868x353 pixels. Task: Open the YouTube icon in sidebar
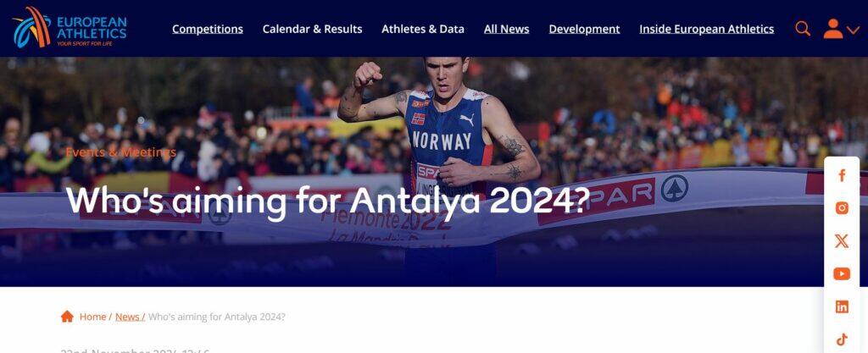(842, 274)
